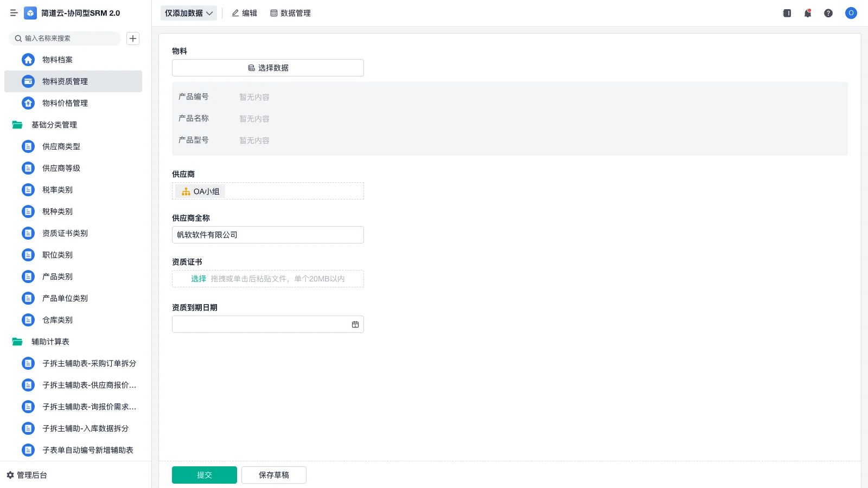Image resolution: width=868 pixels, height=488 pixels.
Task: Open 子拆主辅助表-询报价需求 item
Action: coord(73,407)
